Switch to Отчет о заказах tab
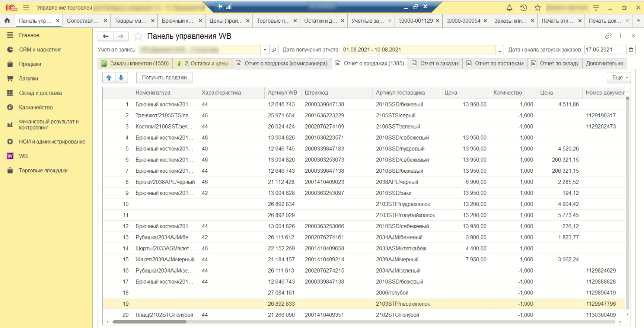Image resolution: width=644 pixels, height=328 pixels. [435, 63]
